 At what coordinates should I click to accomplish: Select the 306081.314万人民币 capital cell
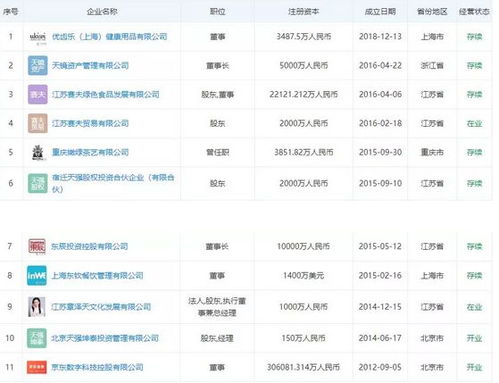click(x=303, y=367)
